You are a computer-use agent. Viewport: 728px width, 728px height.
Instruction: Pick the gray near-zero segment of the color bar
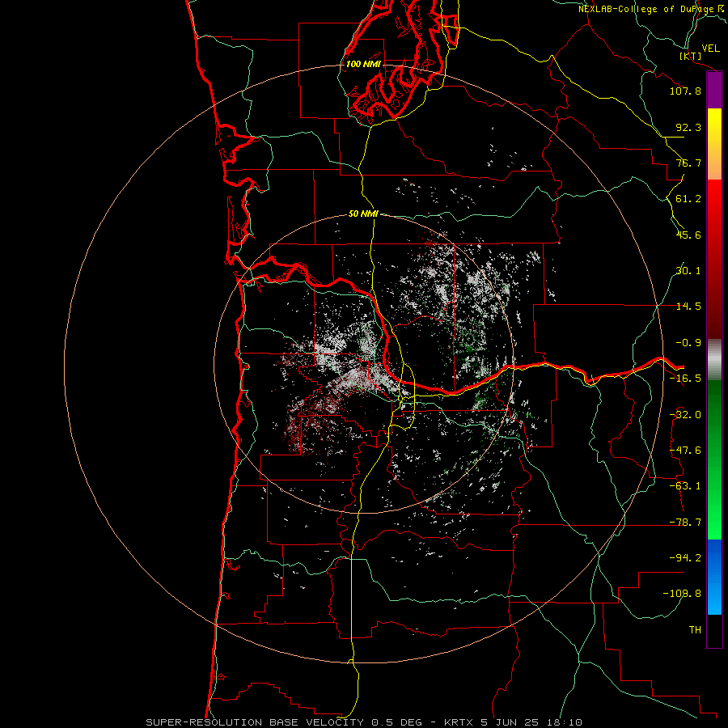click(x=714, y=360)
